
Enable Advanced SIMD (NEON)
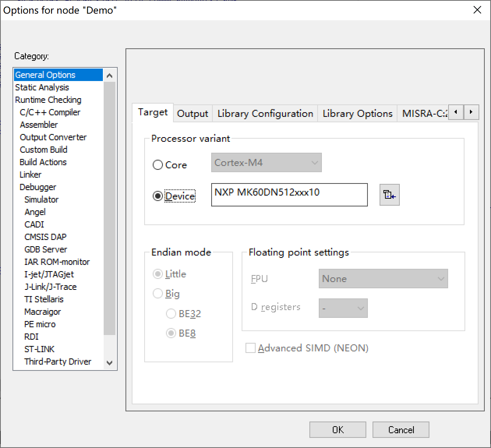pyautogui.click(x=250, y=348)
